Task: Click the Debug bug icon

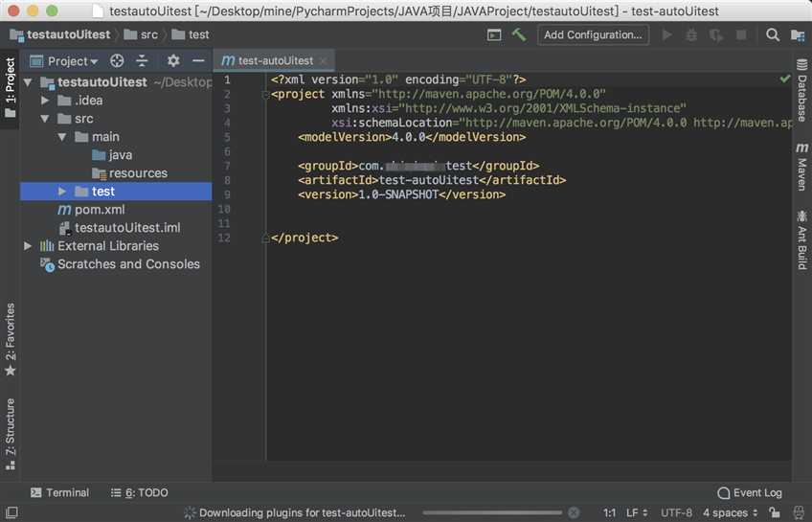Action: [x=691, y=34]
